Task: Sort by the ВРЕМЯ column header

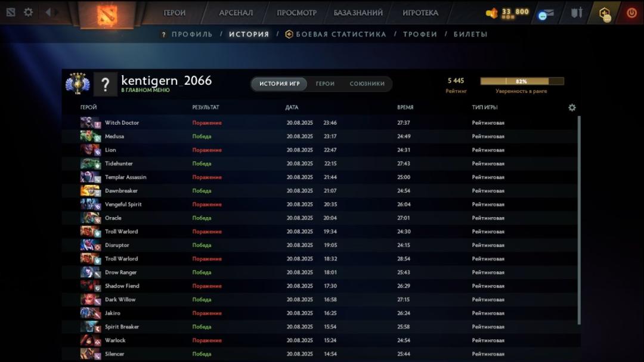Action: (x=405, y=107)
